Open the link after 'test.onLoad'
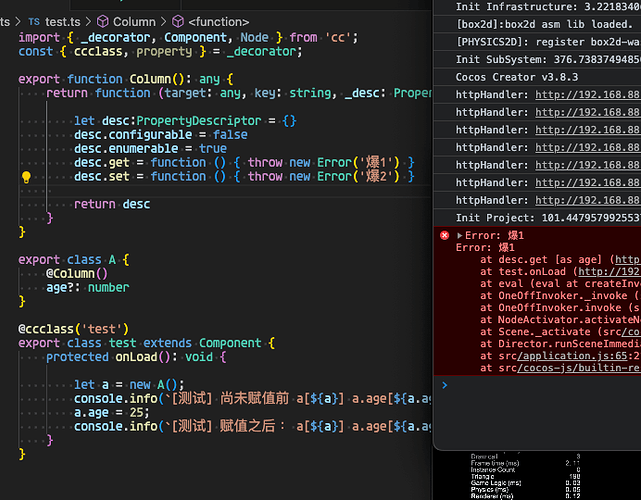 point(609,271)
